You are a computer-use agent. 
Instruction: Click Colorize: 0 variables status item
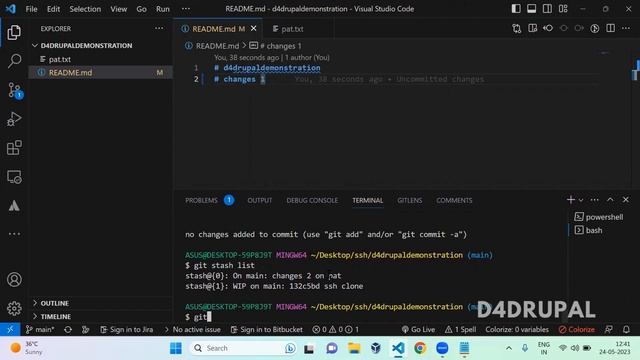(517, 329)
